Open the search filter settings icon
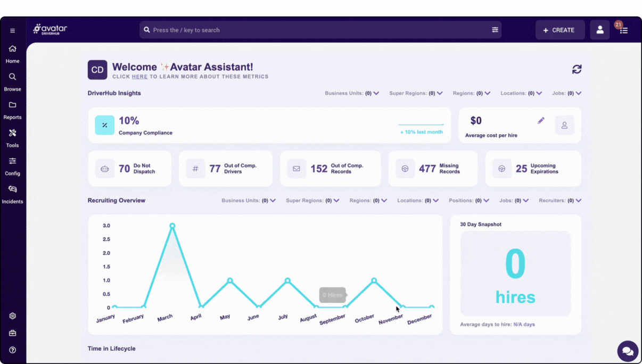This screenshot has width=642, height=364. tap(495, 30)
